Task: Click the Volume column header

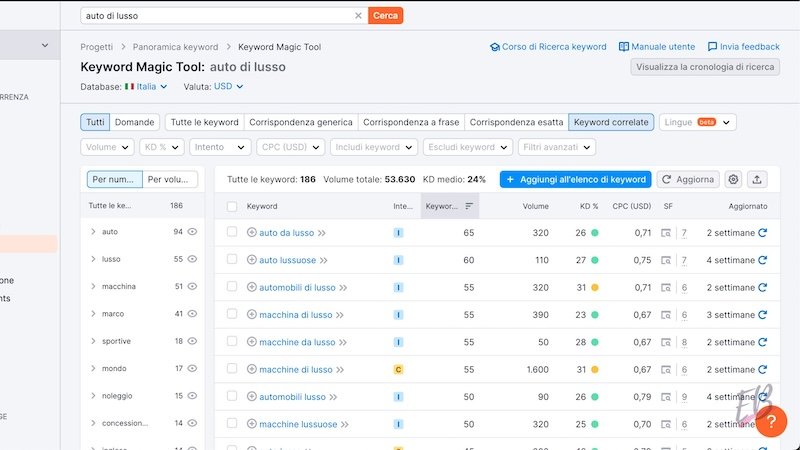Action: pyautogui.click(x=535, y=207)
